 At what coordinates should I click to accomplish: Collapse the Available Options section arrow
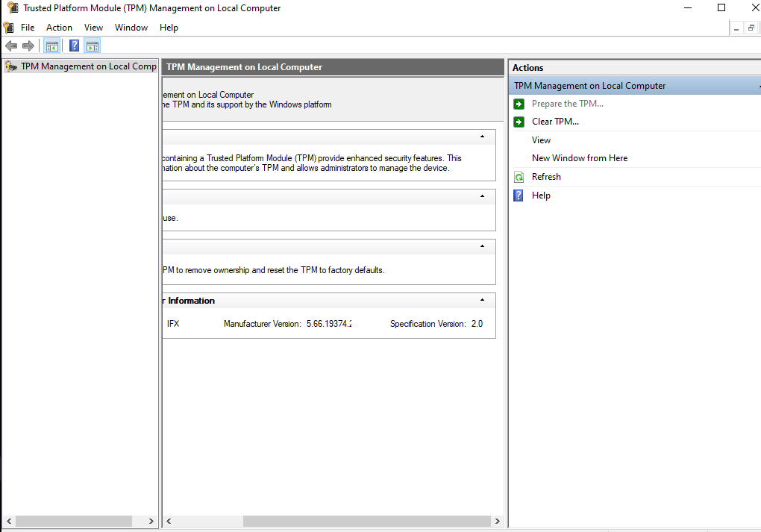coord(482,246)
